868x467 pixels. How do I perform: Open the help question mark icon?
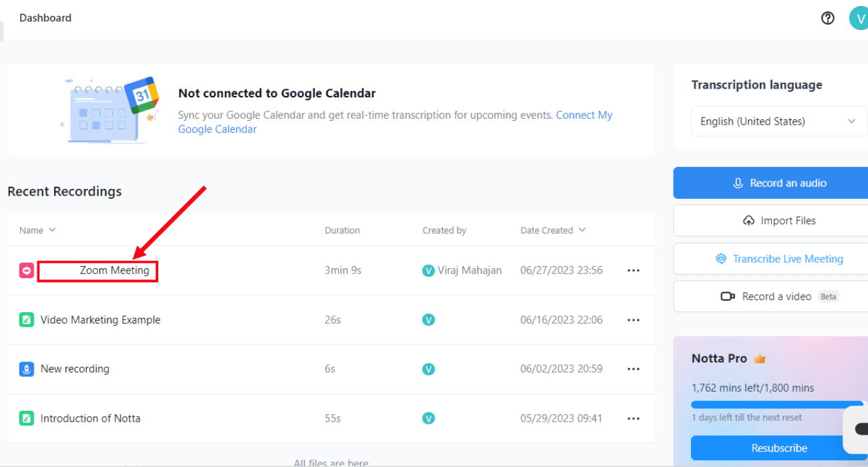(828, 18)
